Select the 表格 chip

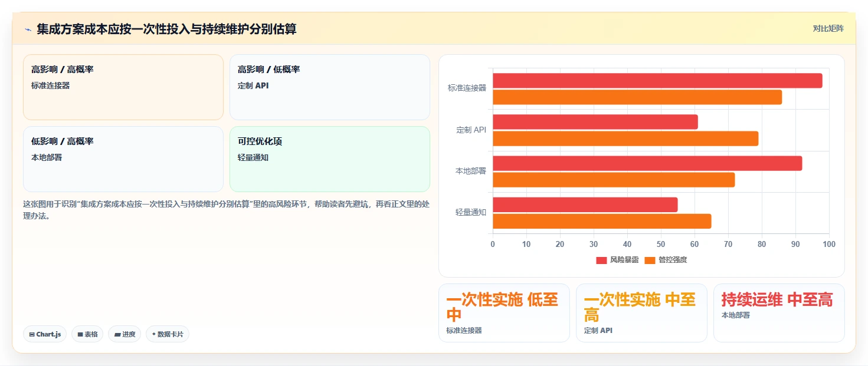(x=87, y=334)
